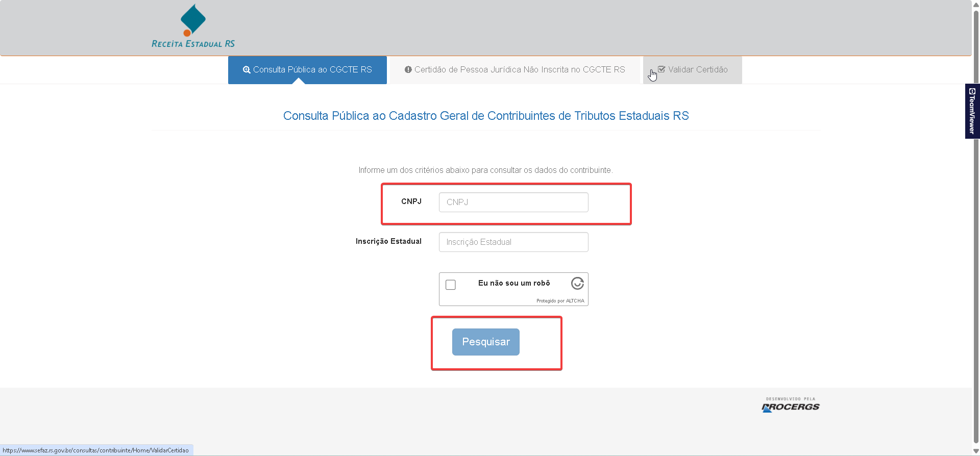Click the Inscrição Estadual text field

tap(513, 242)
